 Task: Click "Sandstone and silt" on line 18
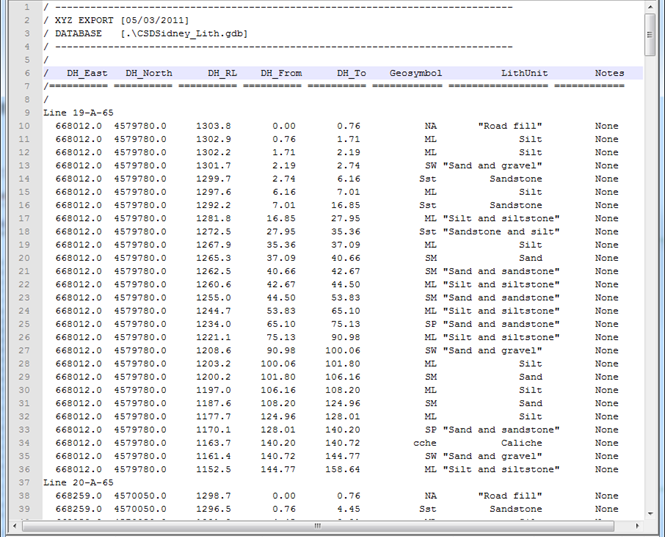(501, 232)
